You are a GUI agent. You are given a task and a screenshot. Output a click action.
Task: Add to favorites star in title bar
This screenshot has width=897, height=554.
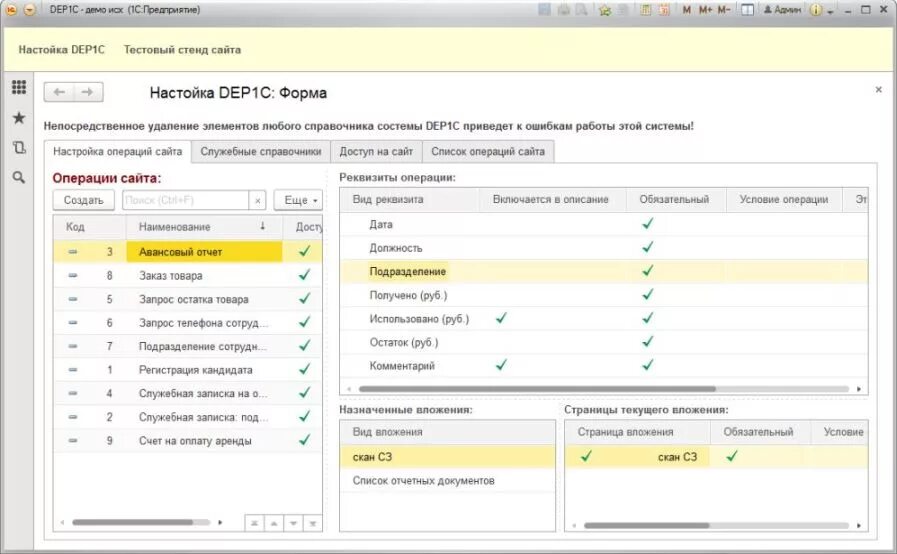tap(605, 10)
